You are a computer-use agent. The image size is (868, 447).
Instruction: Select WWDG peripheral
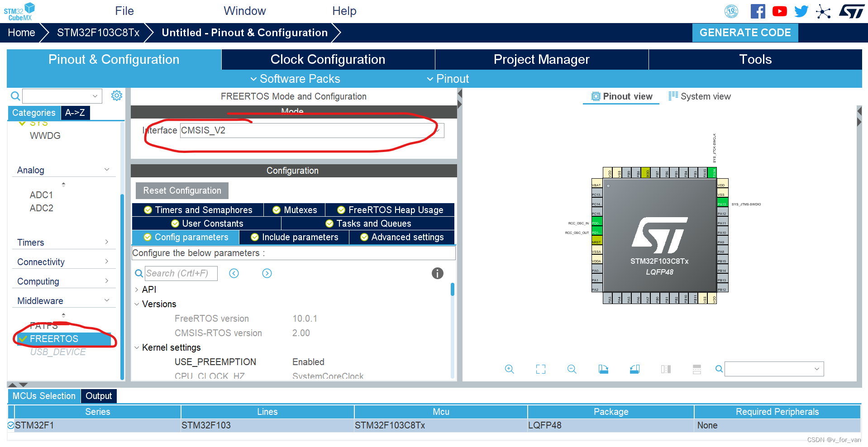pos(45,136)
